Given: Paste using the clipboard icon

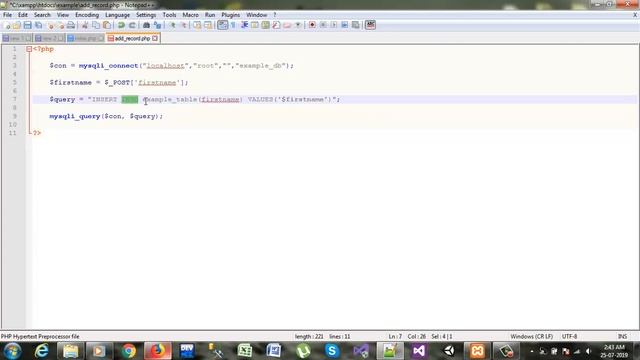Looking at the screenshot, I should 107,25.
